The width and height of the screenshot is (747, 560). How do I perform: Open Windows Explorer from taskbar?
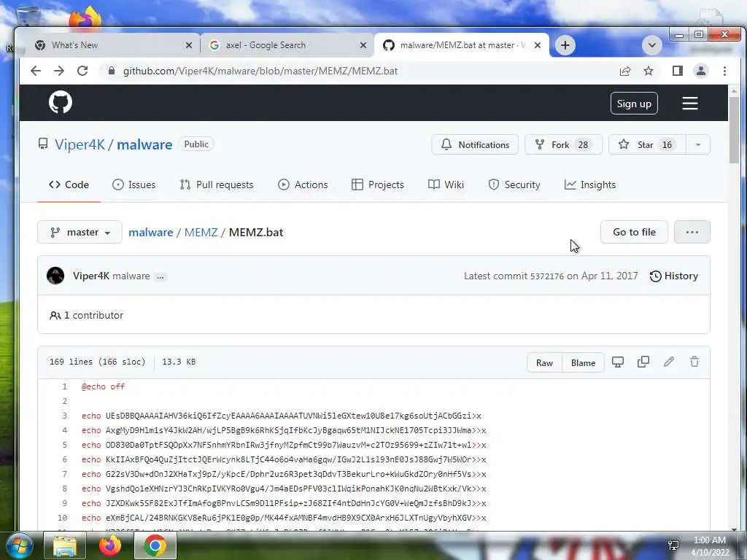tap(65, 545)
